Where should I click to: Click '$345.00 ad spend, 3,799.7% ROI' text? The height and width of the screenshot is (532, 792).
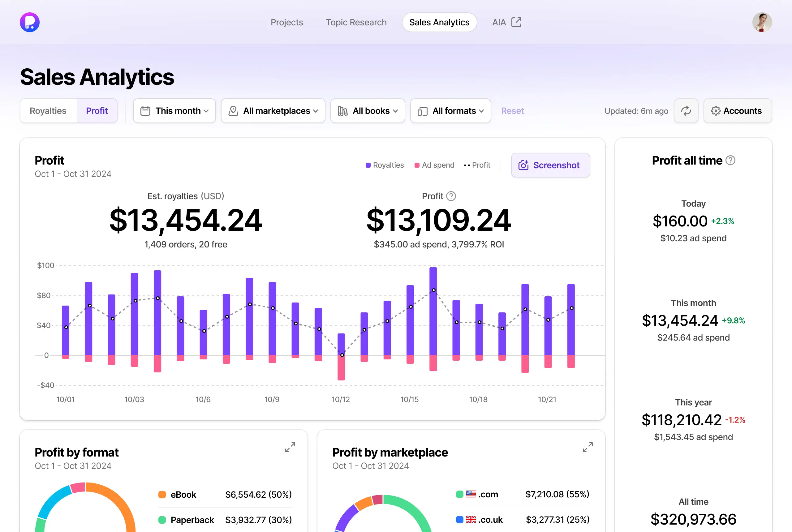[439, 245]
